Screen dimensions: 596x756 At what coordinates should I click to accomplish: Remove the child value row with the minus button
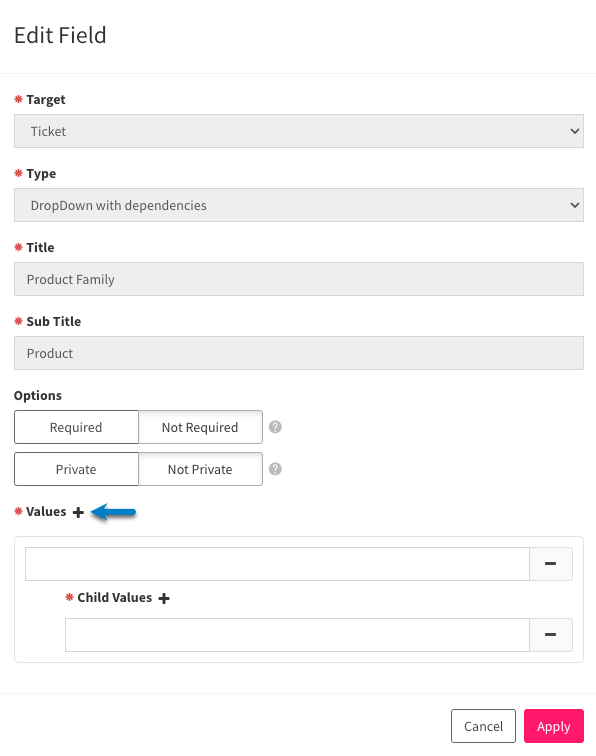point(551,635)
